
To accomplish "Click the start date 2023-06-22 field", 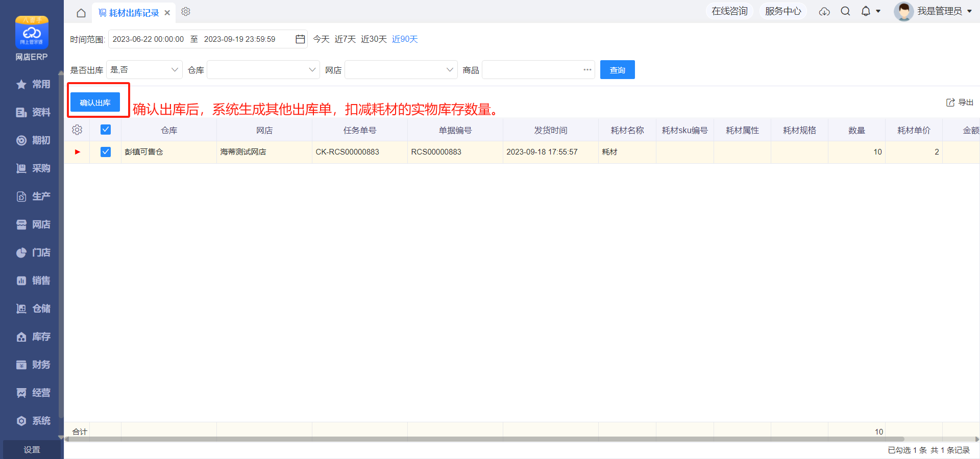I will (x=148, y=39).
